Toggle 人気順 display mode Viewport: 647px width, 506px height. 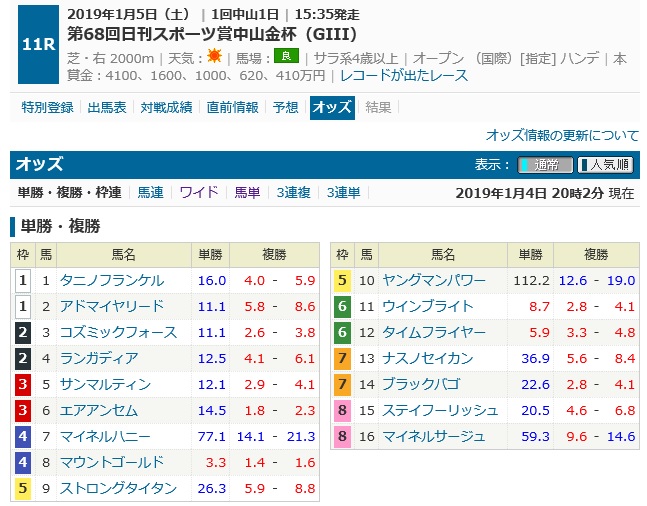pyautogui.click(x=605, y=165)
